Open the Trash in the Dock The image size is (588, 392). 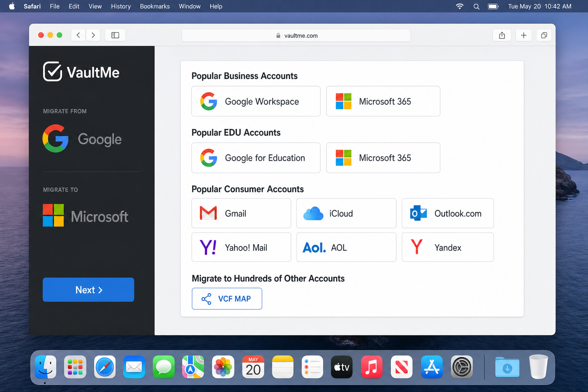tap(538, 367)
